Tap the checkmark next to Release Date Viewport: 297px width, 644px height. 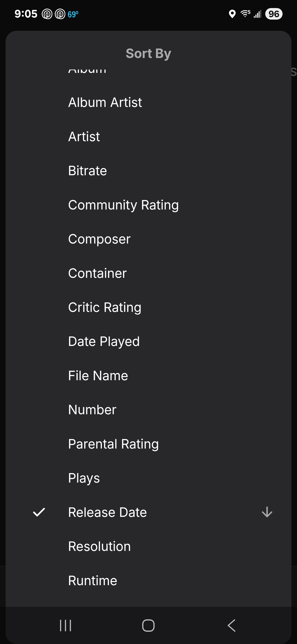(x=39, y=512)
